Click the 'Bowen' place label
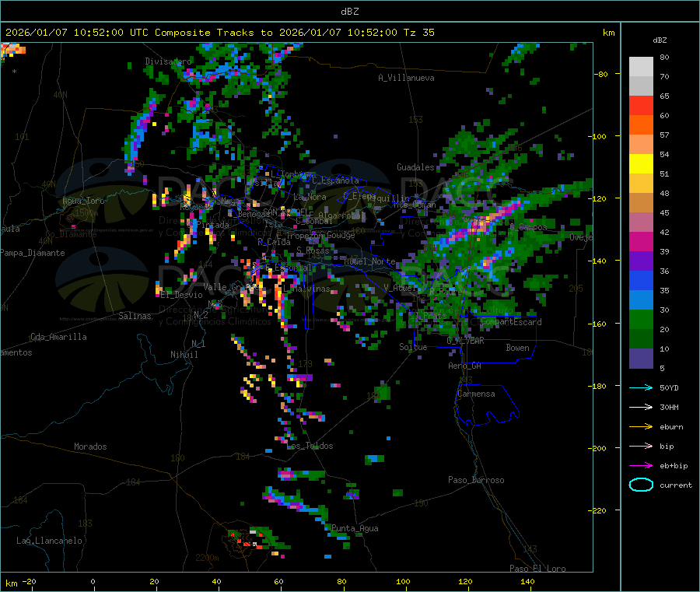 pyautogui.click(x=517, y=347)
